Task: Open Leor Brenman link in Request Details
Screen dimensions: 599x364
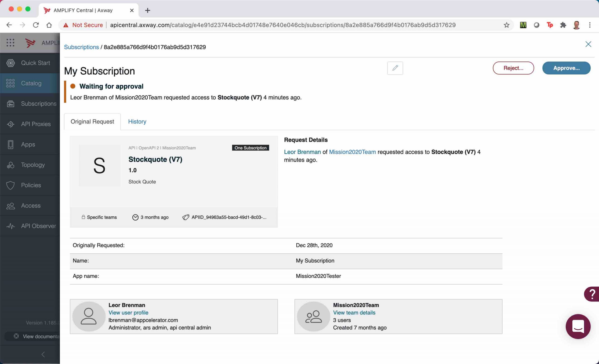Action: click(x=302, y=152)
